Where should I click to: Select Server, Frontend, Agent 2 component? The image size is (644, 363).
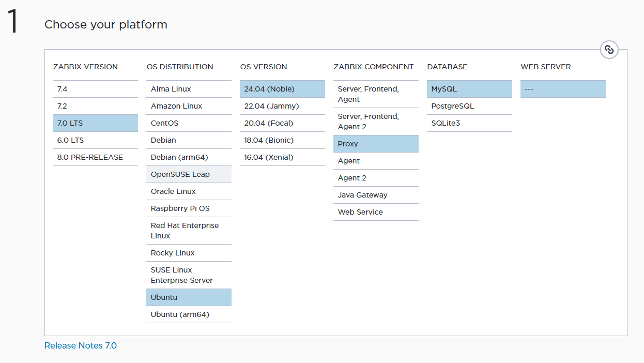(376, 122)
